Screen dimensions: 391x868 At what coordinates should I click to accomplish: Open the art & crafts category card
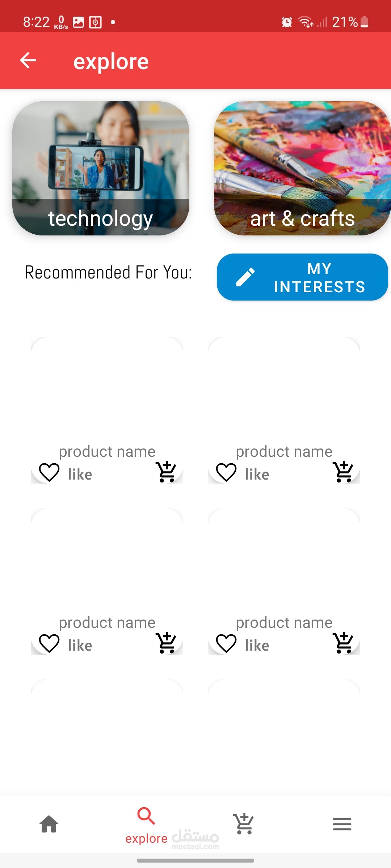[x=302, y=168]
